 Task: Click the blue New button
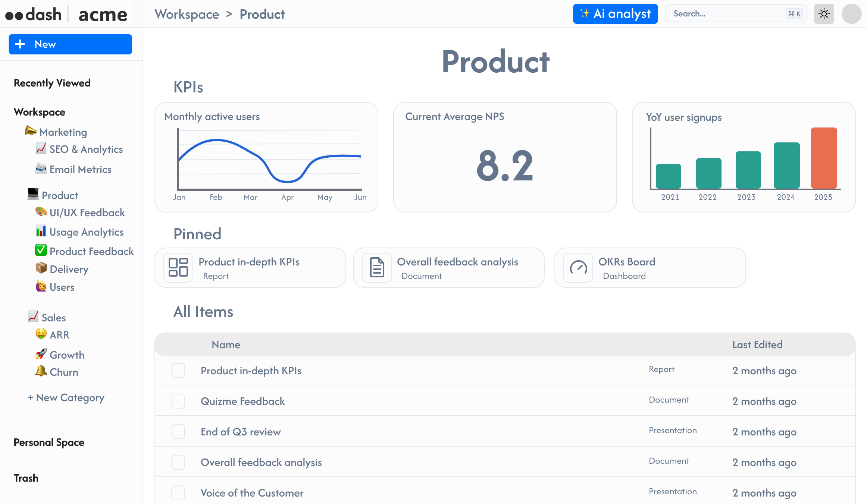[x=70, y=44]
